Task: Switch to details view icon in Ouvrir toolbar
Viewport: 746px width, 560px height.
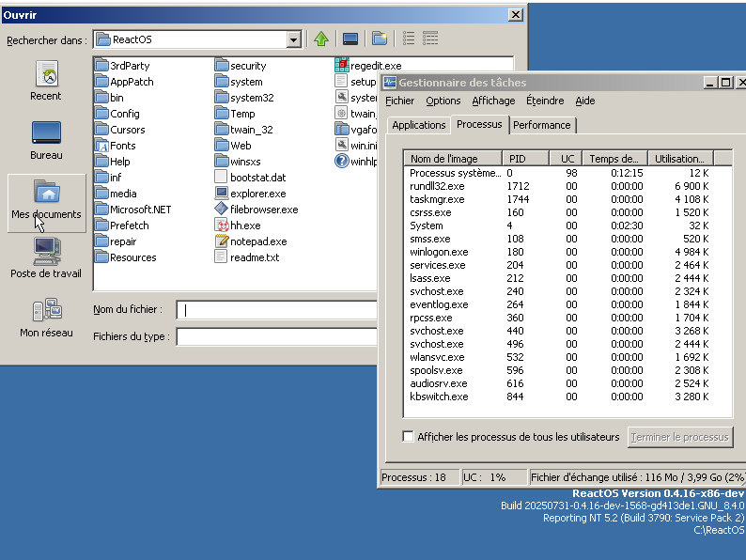Action: click(x=430, y=39)
